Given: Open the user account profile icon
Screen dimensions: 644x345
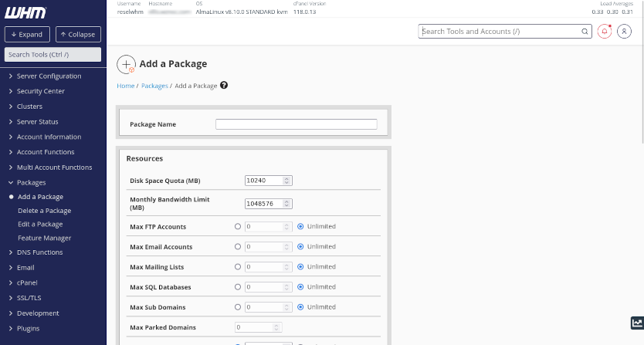Looking at the screenshot, I should (x=624, y=32).
